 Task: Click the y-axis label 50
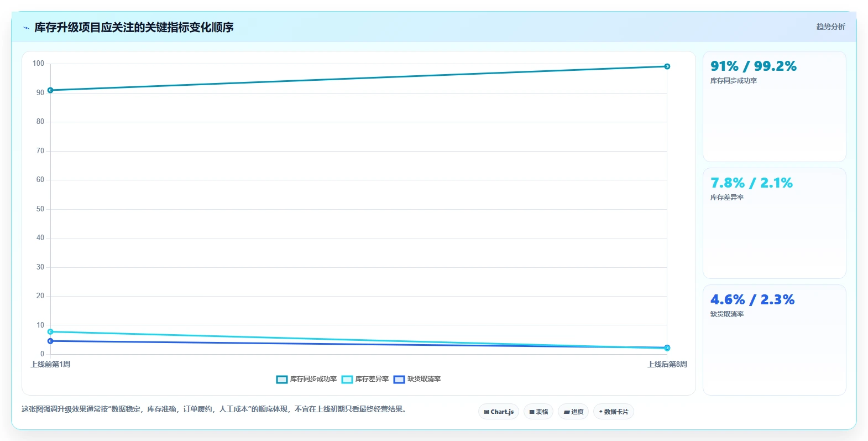tap(40, 209)
